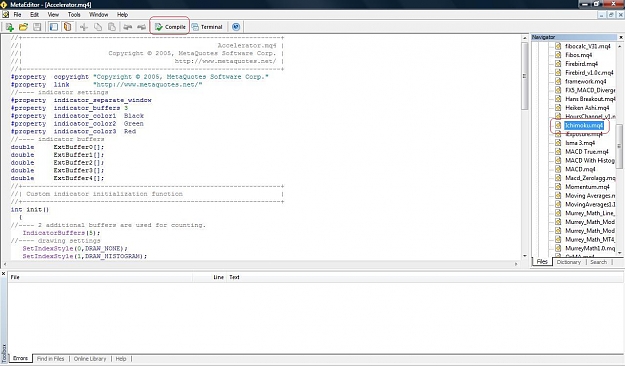Click the code editor horizontal scroll right arrow
The height and width of the screenshot is (366, 625).
516,264
